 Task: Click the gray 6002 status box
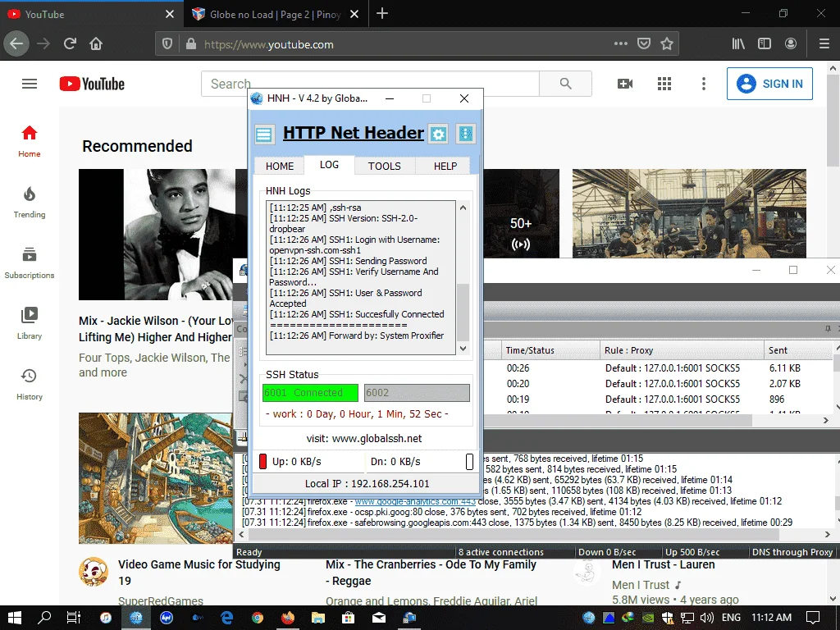417,393
